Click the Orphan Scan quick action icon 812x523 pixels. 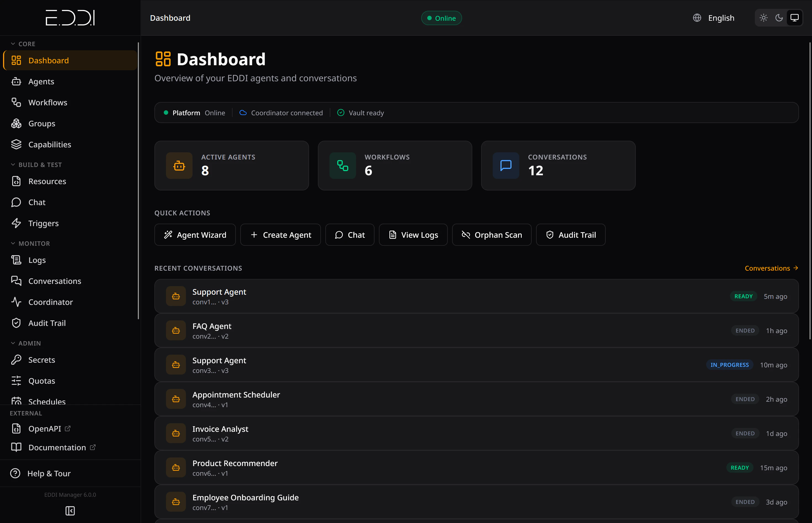point(466,235)
